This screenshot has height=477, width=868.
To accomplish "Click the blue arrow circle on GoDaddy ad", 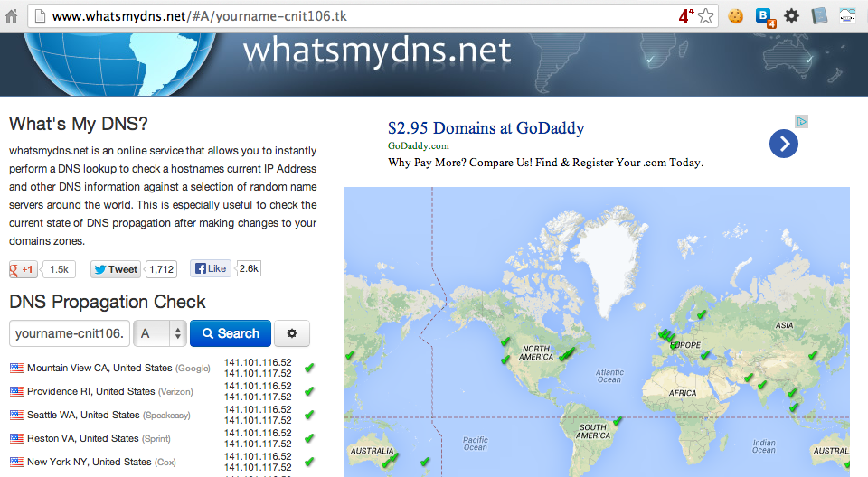I will click(x=784, y=144).
